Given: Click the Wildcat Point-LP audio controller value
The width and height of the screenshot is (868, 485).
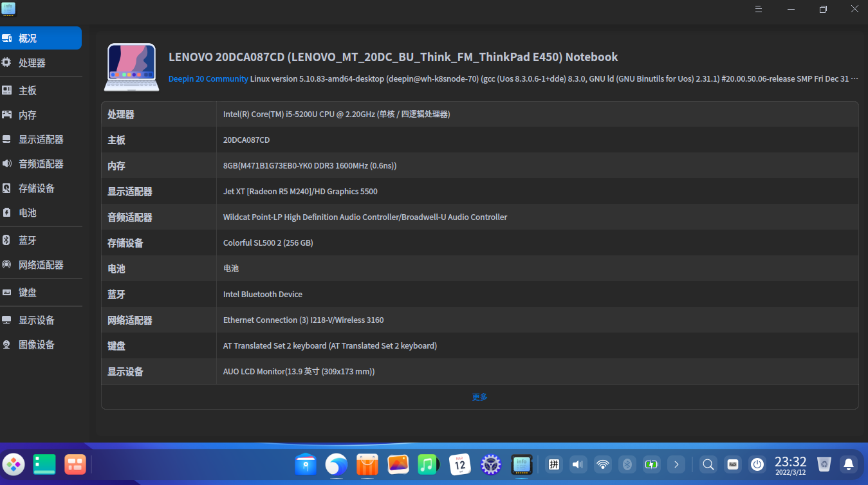Looking at the screenshot, I should (365, 217).
